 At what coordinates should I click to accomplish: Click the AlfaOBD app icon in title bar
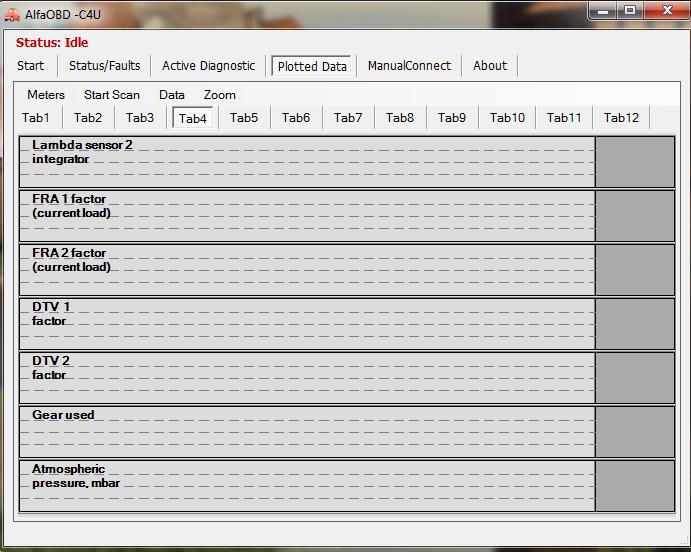point(12,15)
